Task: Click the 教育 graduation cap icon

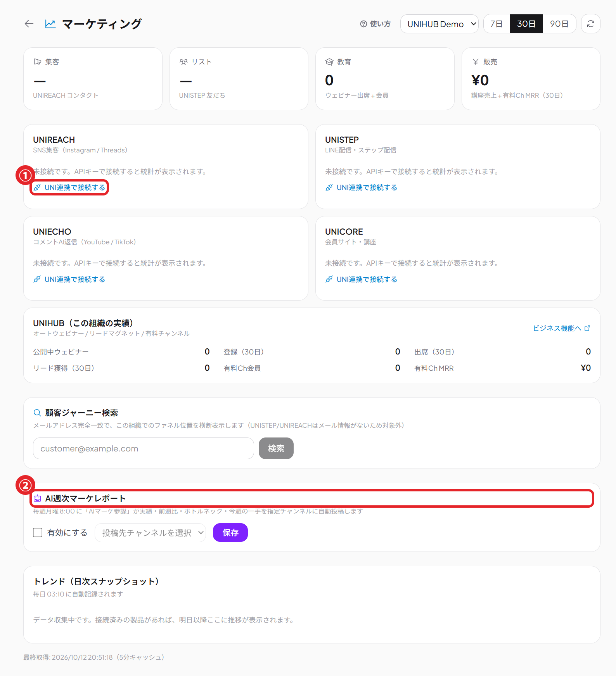Action: tap(329, 62)
